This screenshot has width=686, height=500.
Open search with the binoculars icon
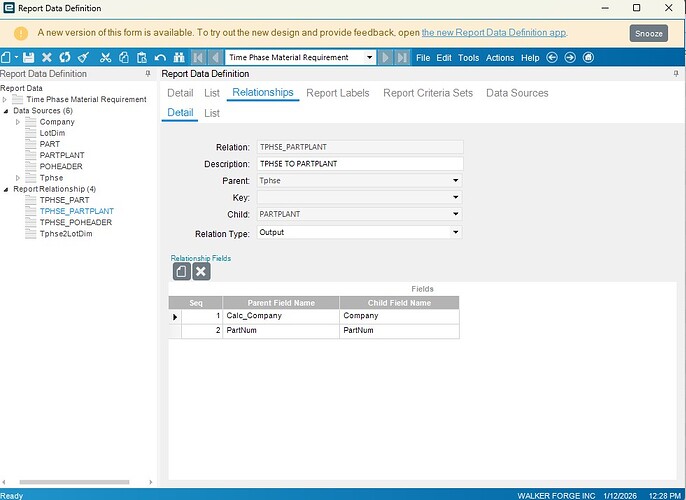[179, 58]
